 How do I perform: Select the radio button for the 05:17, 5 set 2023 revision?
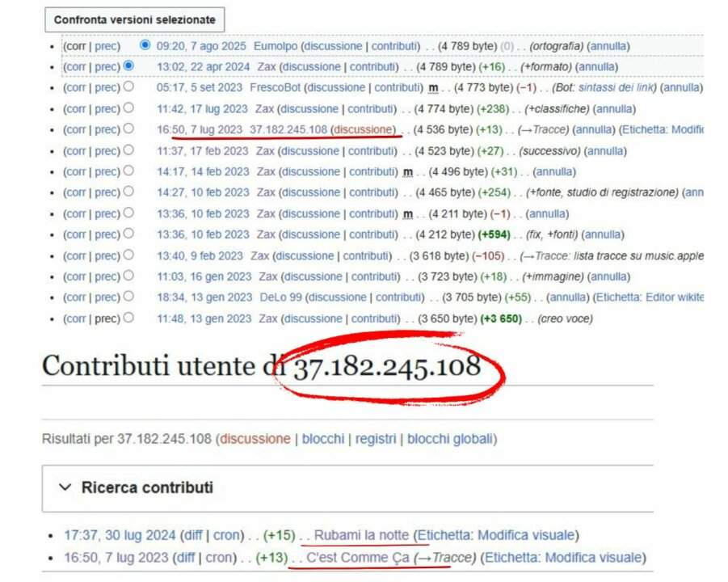[129, 87]
